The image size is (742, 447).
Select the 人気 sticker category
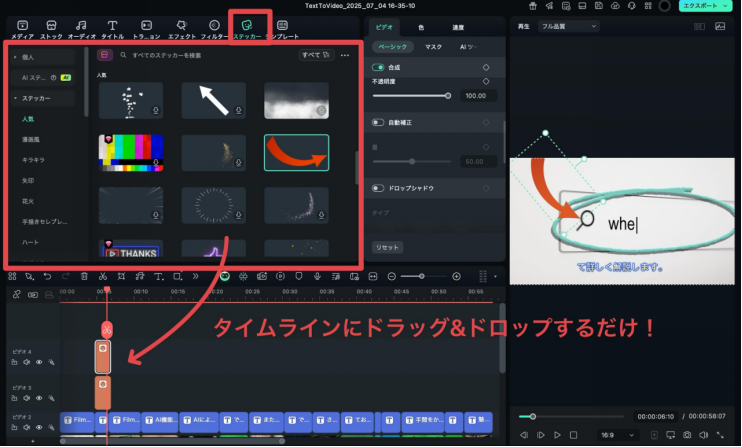tap(28, 119)
